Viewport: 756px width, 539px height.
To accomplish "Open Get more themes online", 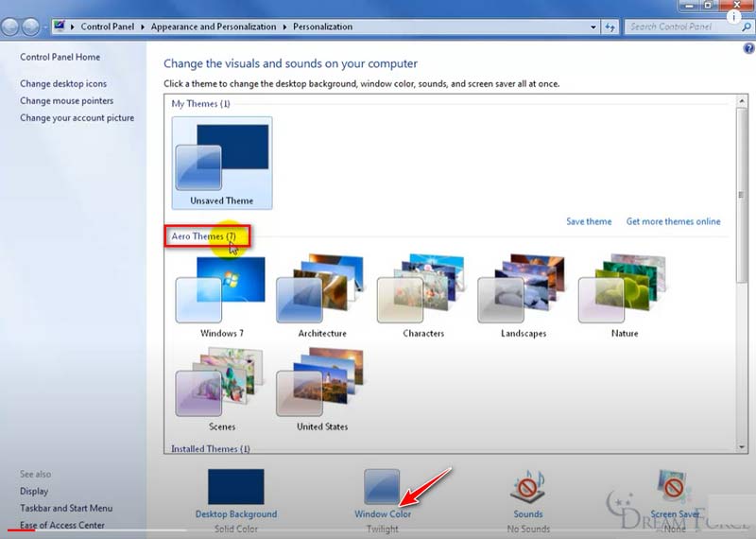I will (x=673, y=221).
